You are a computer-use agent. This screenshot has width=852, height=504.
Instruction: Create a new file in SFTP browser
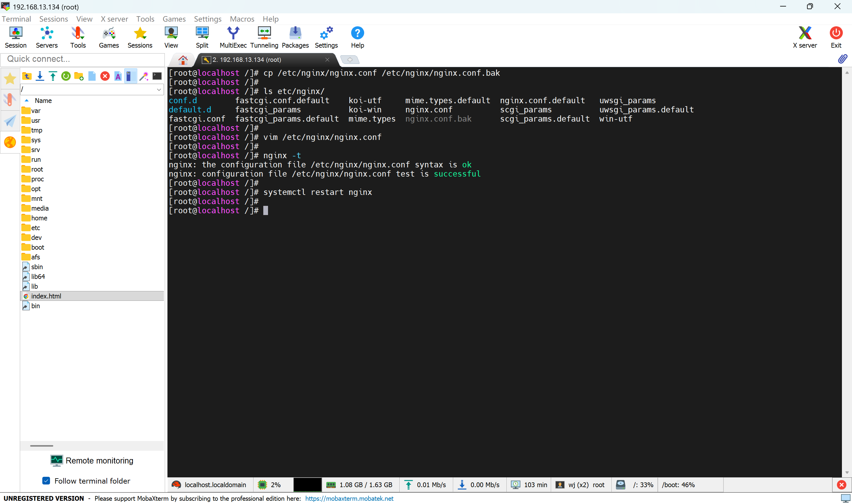point(92,76)
